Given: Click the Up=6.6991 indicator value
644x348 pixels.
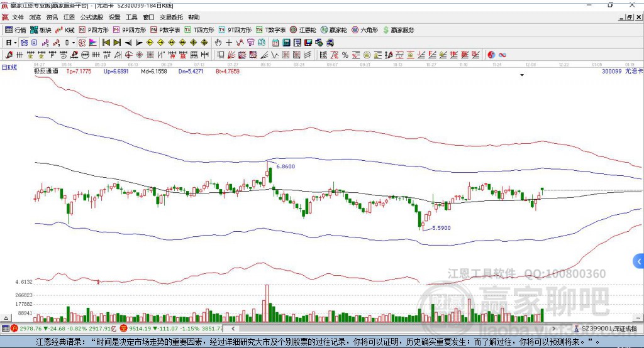Looking at the screenshot, I should (x=116, y=72).
